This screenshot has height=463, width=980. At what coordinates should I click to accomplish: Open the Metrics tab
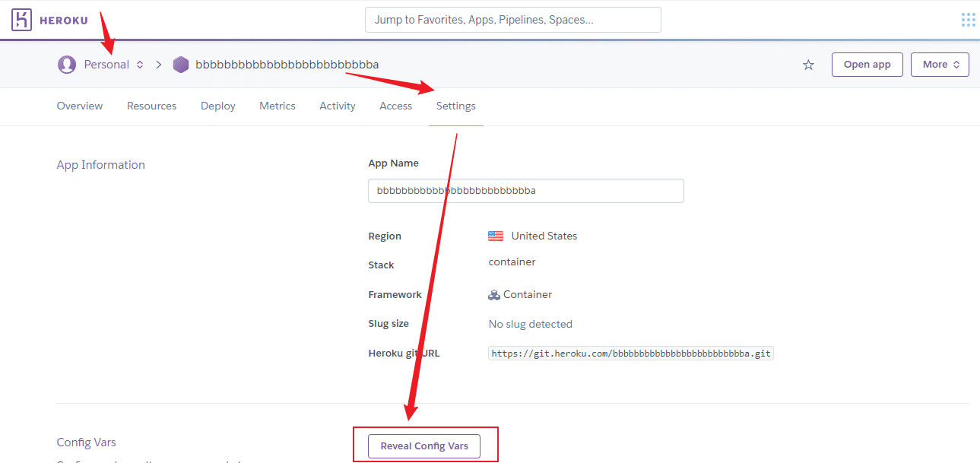click(x=277, y=106)
